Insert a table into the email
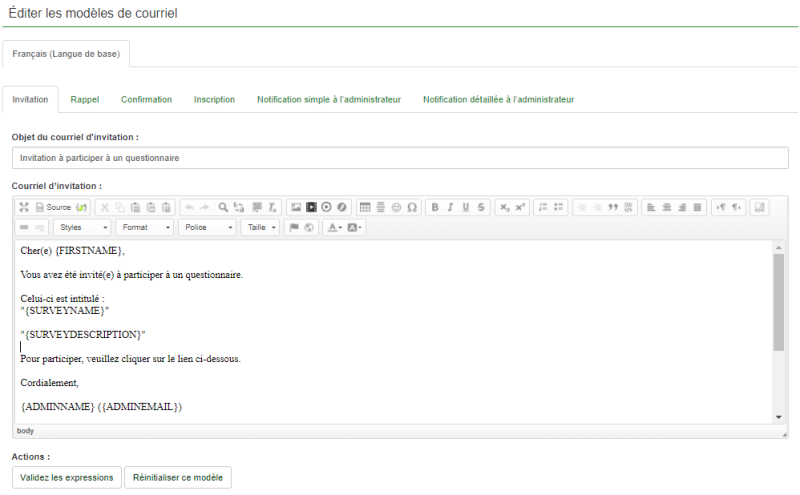800x495 pixels. point(365,207)
